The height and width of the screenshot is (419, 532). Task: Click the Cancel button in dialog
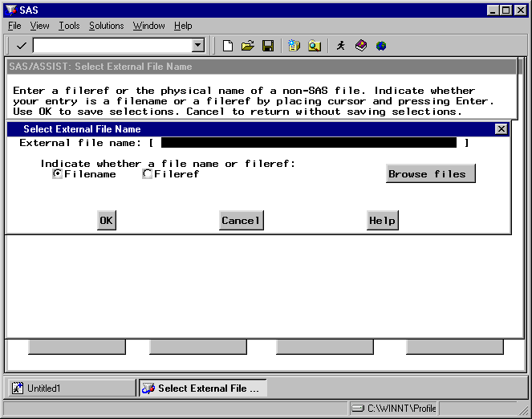[241, 221]
